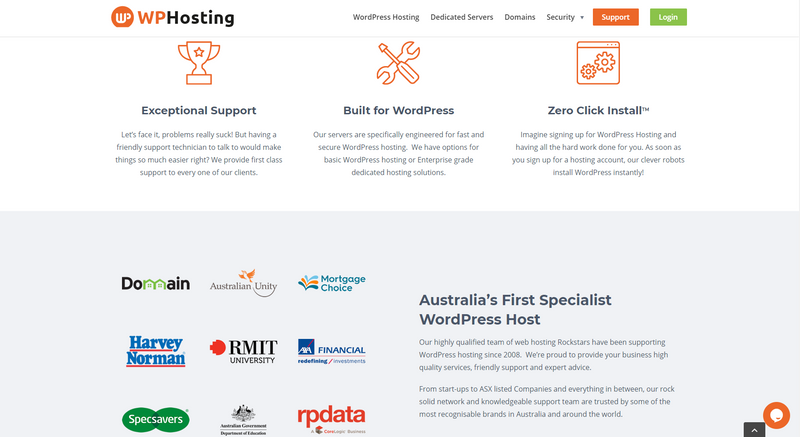Go to Dedicated Servers page
This screenshot has height=437, width=800.
[x=462, y=17]
